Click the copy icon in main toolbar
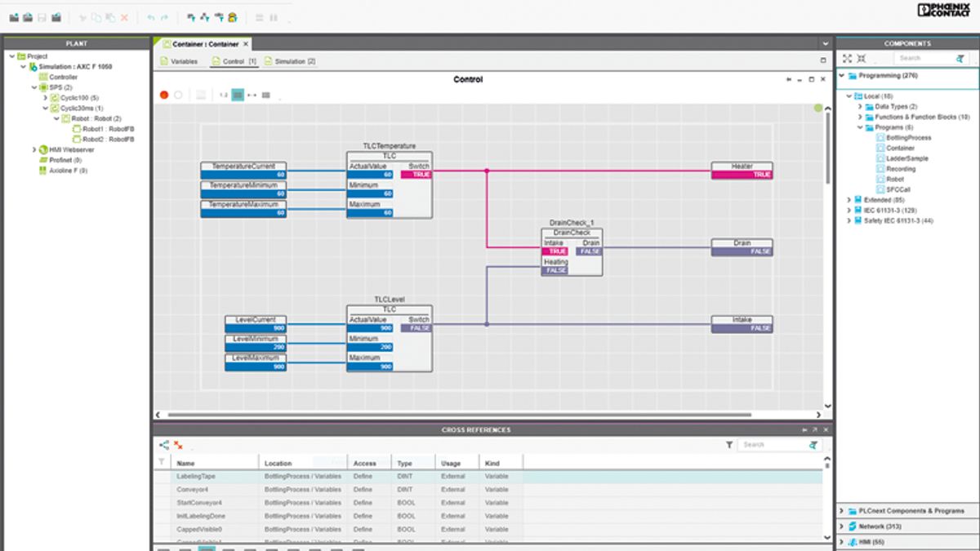This screenshot has height=551, width=980. (x=96, y=17)
